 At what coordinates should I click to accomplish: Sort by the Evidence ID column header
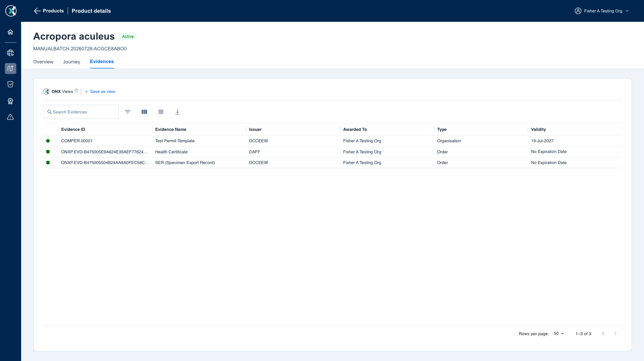point(73,130)
